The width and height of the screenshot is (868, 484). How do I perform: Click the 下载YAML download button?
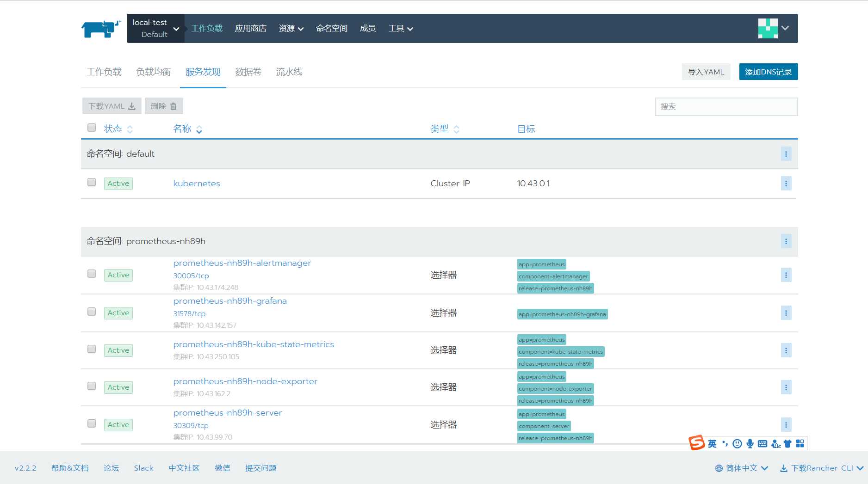point(112,106)
